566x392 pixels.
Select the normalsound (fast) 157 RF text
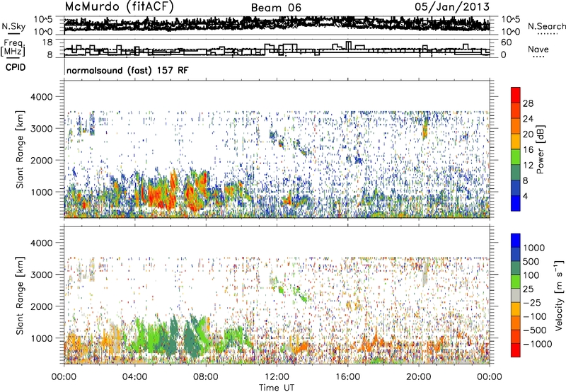tap(127, 70)
